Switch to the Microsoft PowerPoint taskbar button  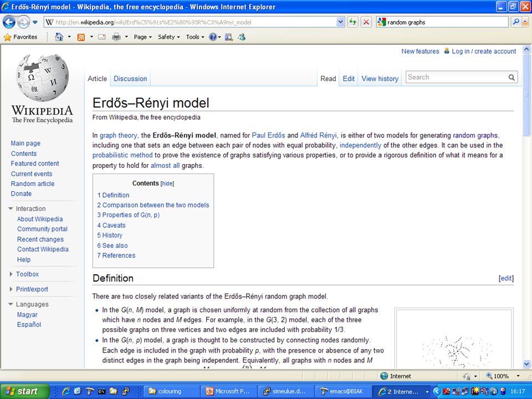tap(228, 391)
